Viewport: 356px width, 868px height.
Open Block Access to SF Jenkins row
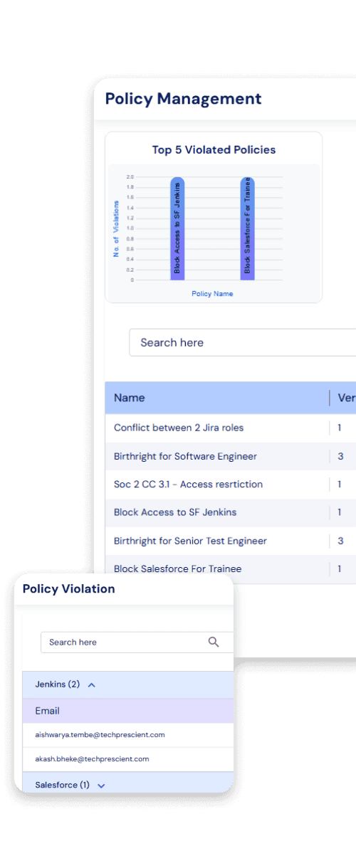pos(175,512)
